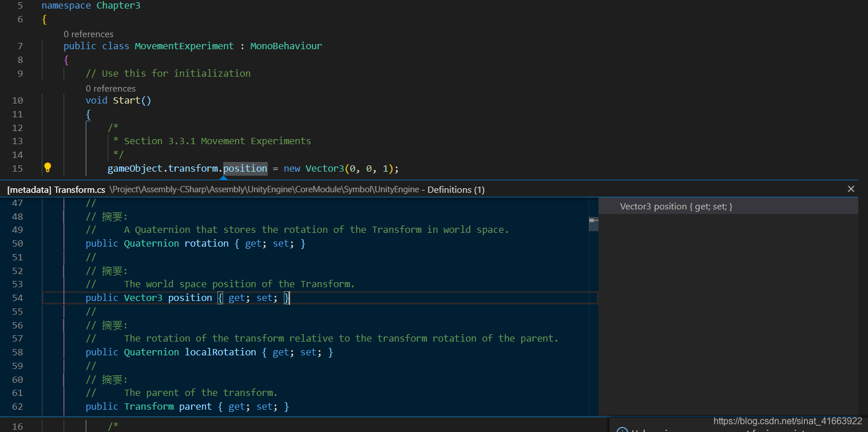Screen dimensions: 868x432
Task: Click the 'position' property name on peek line 54
Action: click(190, 298)
